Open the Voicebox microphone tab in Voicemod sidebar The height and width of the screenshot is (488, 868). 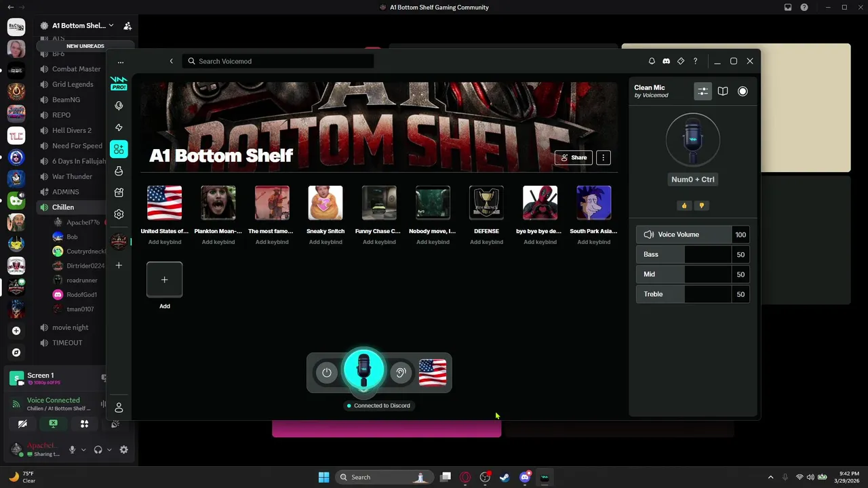(x=119, y=106)
